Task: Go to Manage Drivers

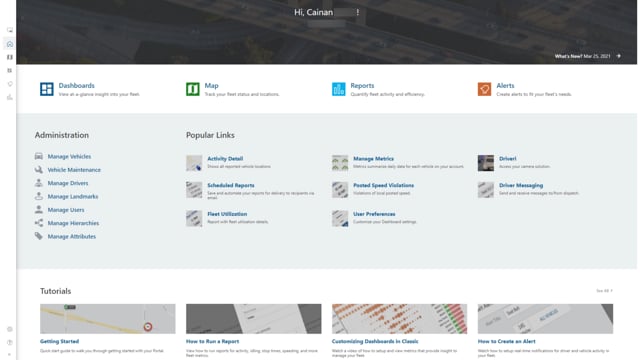Action: [x=68, y=183]
